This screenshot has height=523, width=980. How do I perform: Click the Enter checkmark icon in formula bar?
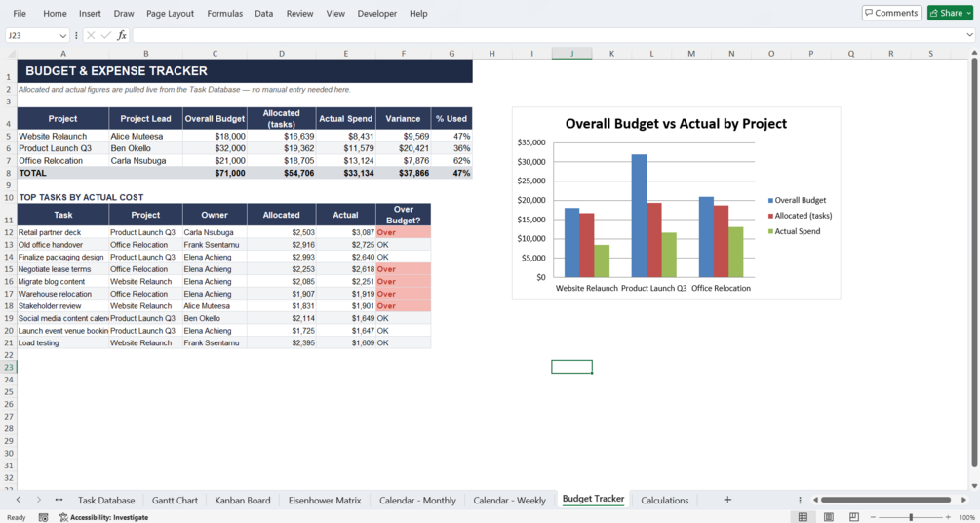(106, 36)
